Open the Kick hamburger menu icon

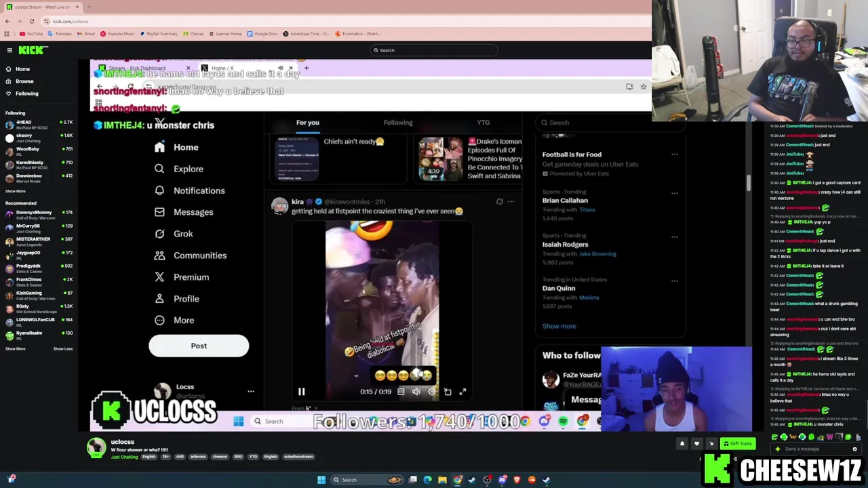tap(9, 50)
